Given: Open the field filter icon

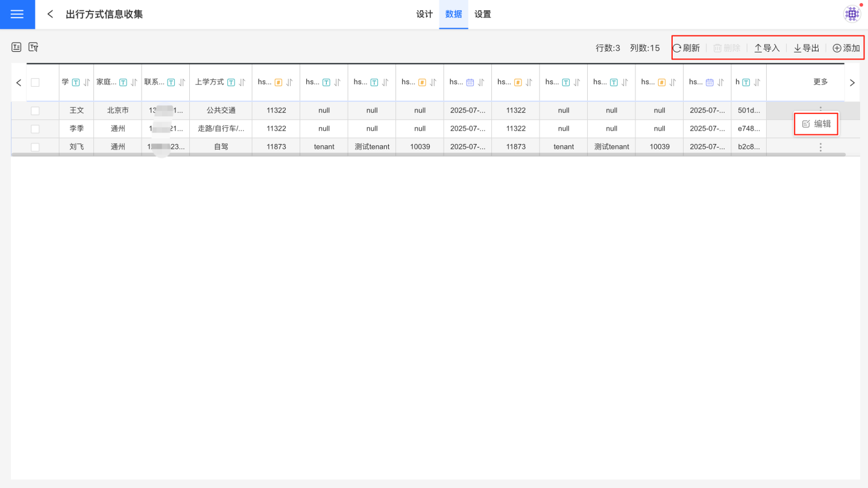Looking at the screenshot, I should pos(34,47).
